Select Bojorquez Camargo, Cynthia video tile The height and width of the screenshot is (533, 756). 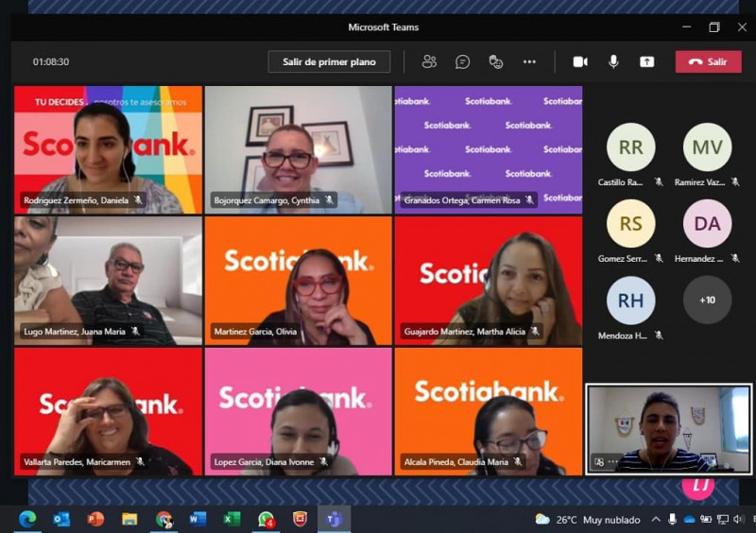pos(299,149)
